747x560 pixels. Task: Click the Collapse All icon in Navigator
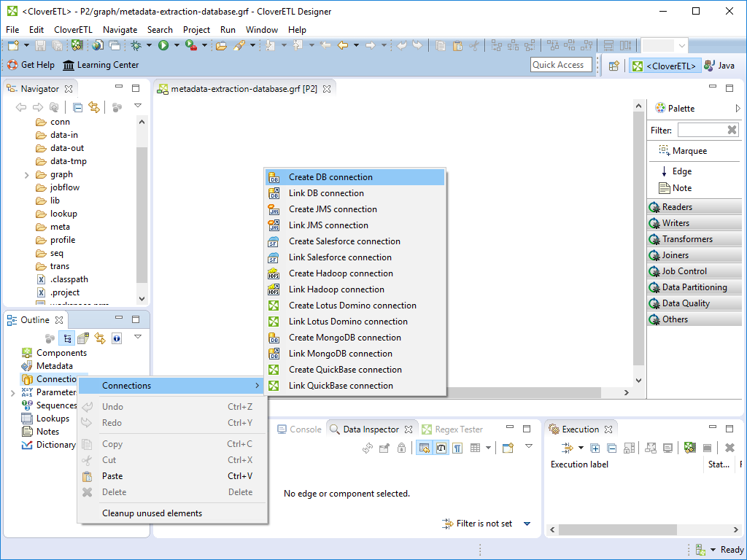click(x=77, y=108)
